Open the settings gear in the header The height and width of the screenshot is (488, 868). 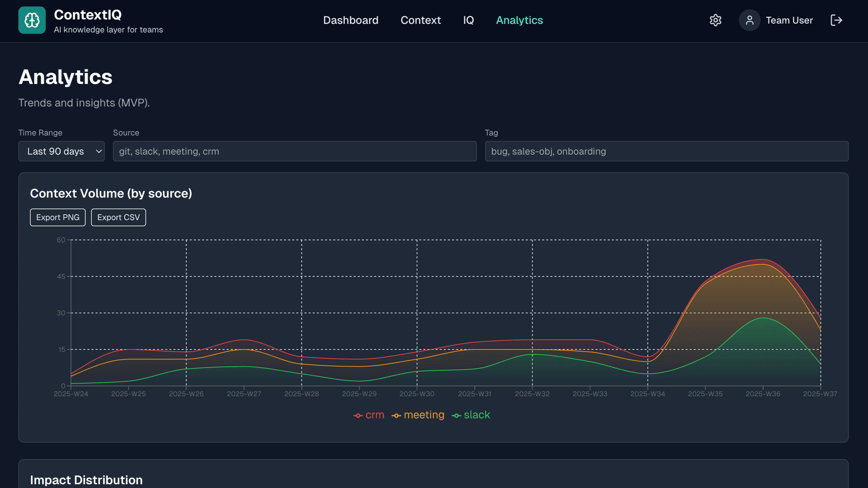tap(715, 20)
